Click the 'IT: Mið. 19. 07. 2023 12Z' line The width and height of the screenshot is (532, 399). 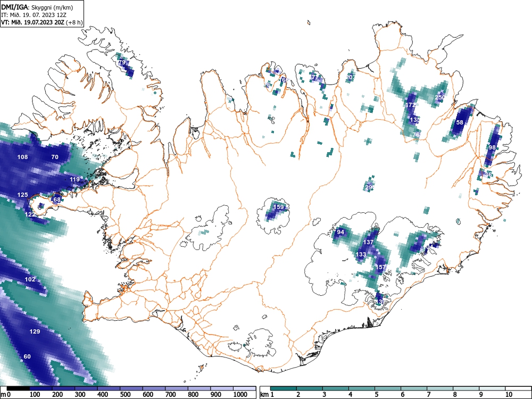tap(35, 15)
